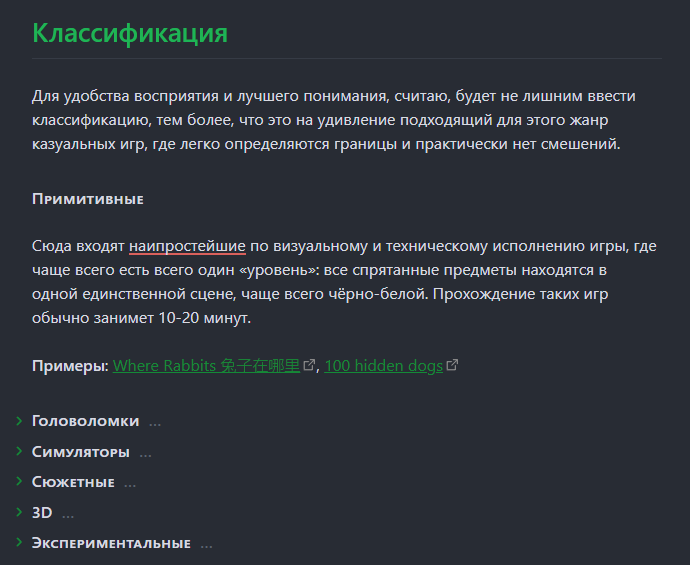Click the underlined word наипростейшие
690x565 pixels.
click(x=187, y=246)
